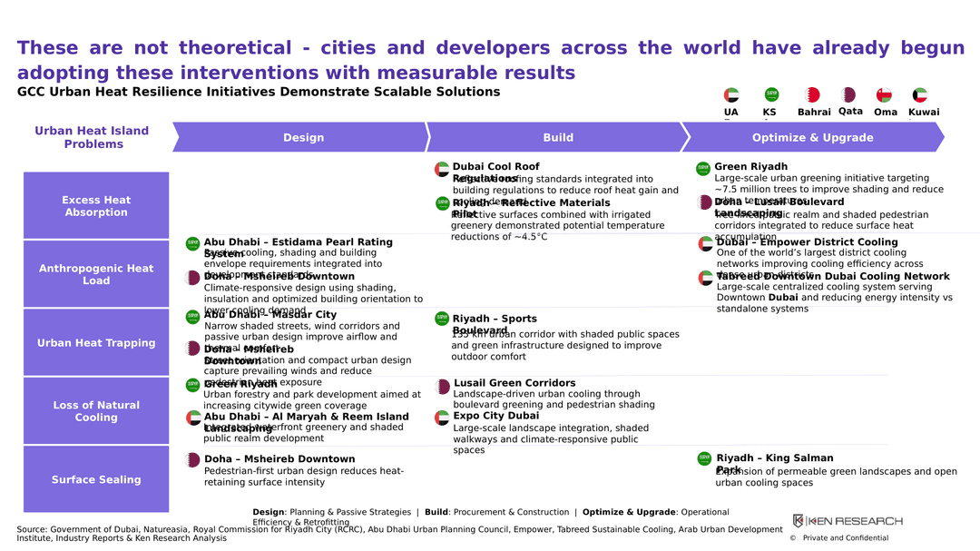Click the flag beside Doha Msheireb in Anthropogenic row
Image resolution: width=980 pixels, height=551 pixels.
pyautogui.click(x=192, y=278)
